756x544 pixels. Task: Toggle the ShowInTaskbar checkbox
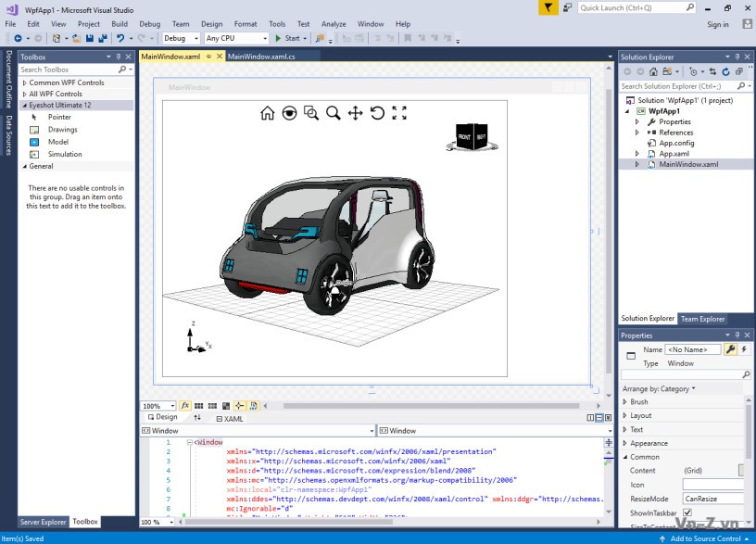point(687,512)
